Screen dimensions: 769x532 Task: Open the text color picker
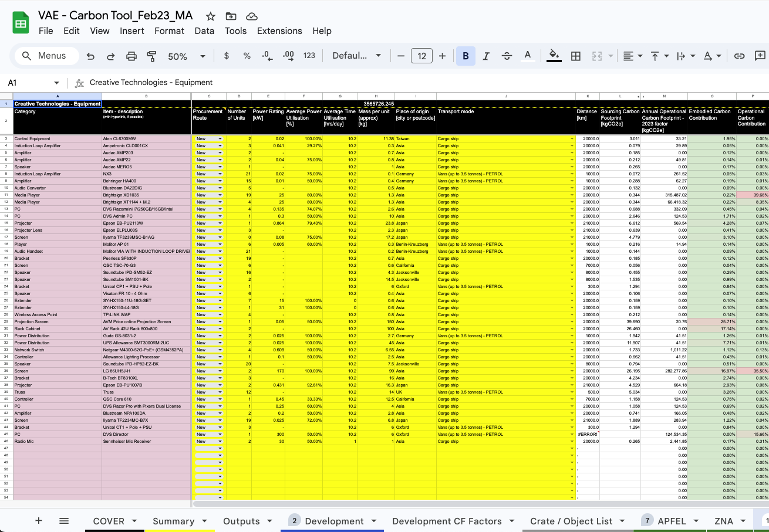click(528, 56)
